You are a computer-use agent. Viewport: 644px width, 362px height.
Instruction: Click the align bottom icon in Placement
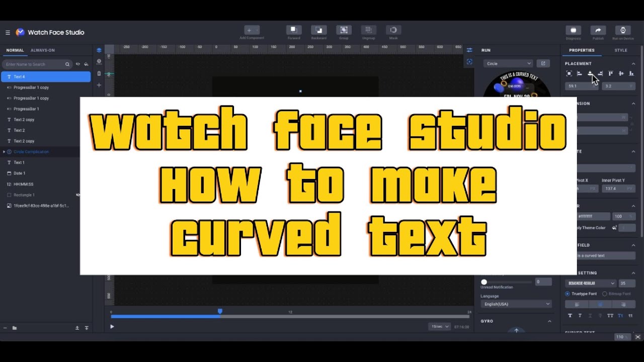631,73
